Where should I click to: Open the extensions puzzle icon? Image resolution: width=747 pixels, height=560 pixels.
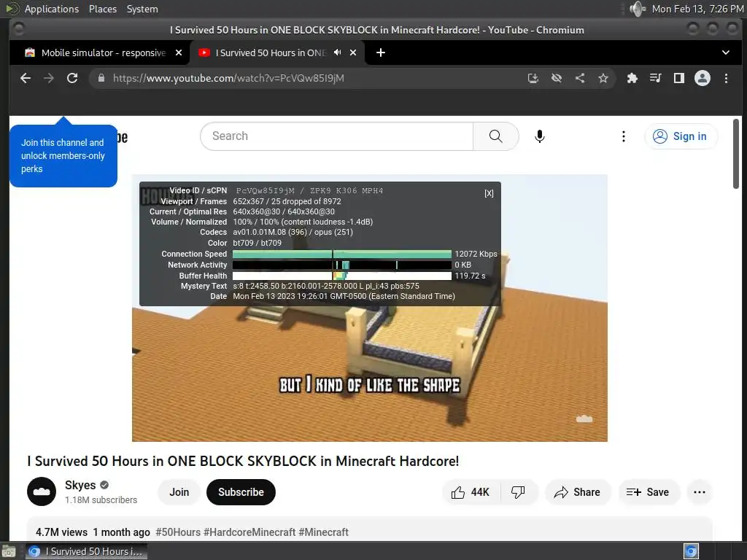(x=632, y=78)
